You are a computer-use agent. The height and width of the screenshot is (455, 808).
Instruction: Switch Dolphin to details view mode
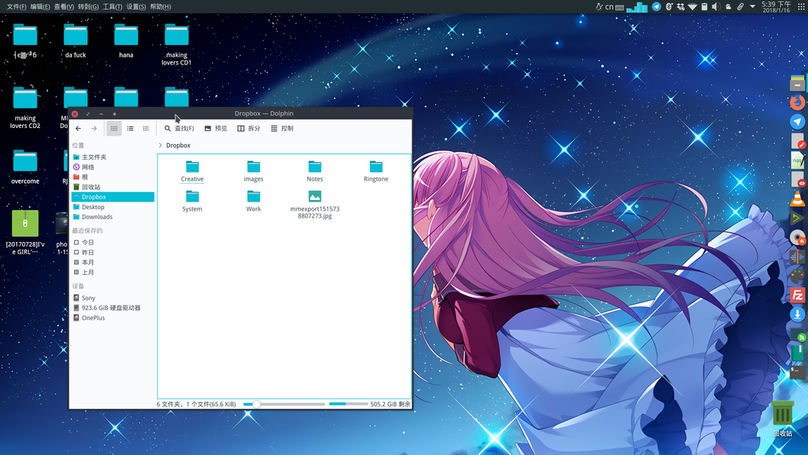point(146,128)
